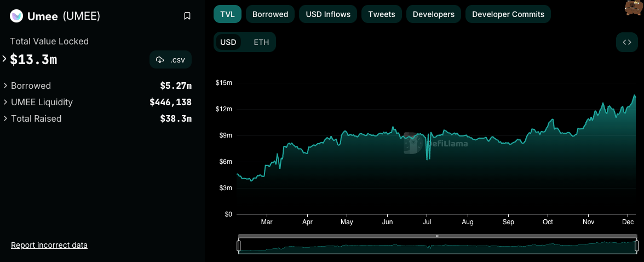
Task: Click the $446,138 liquidity value
Action: click(x=170, y=102)
